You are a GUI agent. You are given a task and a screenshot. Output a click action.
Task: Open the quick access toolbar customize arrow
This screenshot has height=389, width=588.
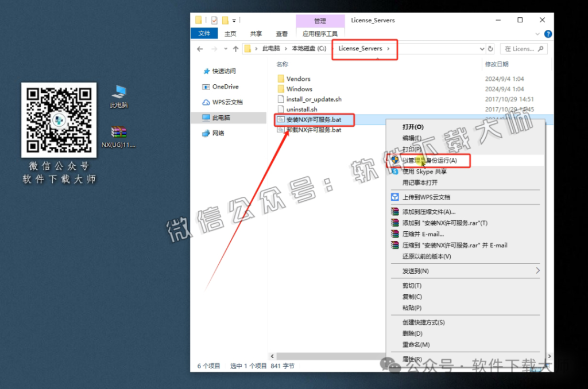coord(234,20)
